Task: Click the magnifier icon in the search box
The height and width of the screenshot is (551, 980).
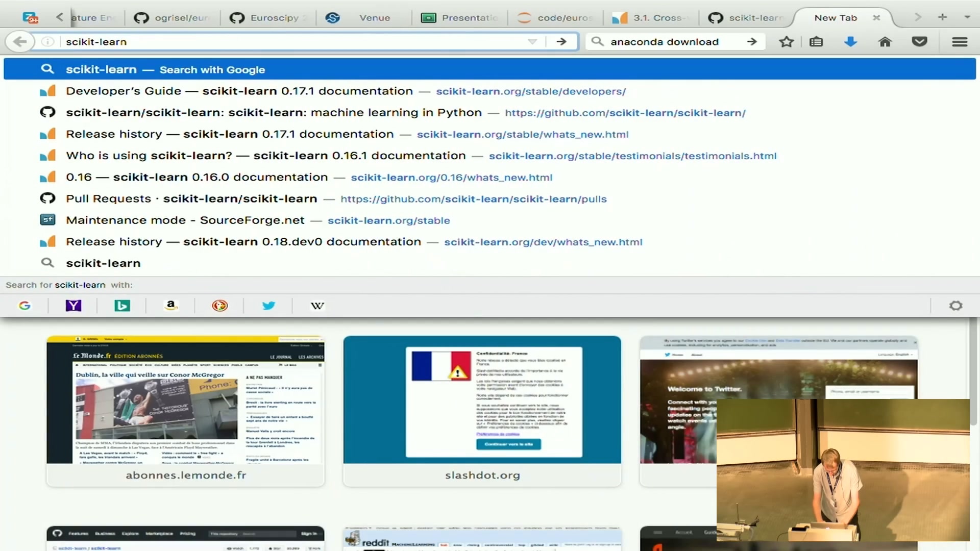Action: [598, 41]
